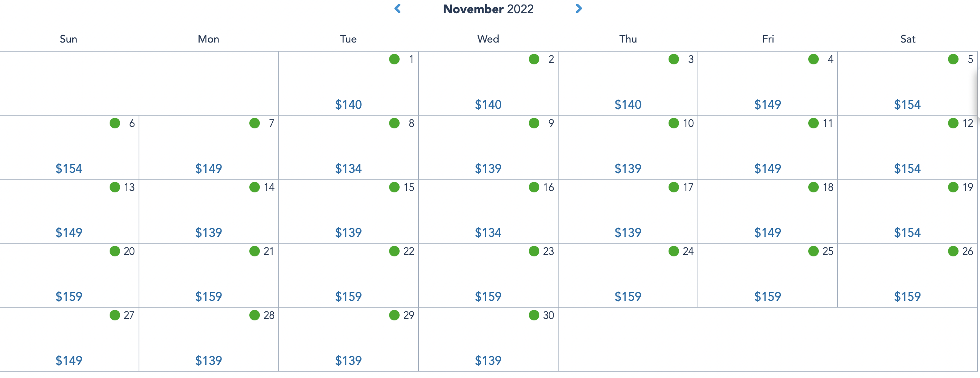Select the $149 price on November 27
The image size is (980, 378).
[69, 360]
